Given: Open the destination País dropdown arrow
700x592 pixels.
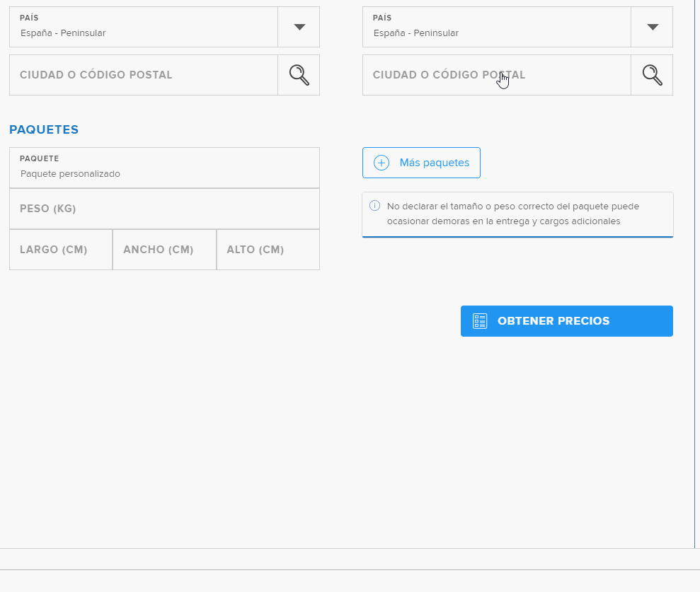Looking at the screenshot, I should tap(653, 27).
